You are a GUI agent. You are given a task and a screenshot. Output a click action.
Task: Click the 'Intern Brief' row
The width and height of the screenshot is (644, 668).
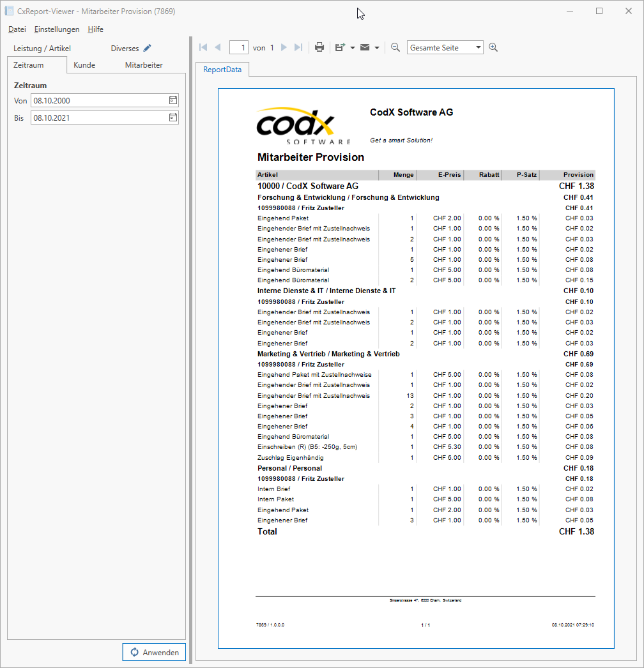coord(425,489)
